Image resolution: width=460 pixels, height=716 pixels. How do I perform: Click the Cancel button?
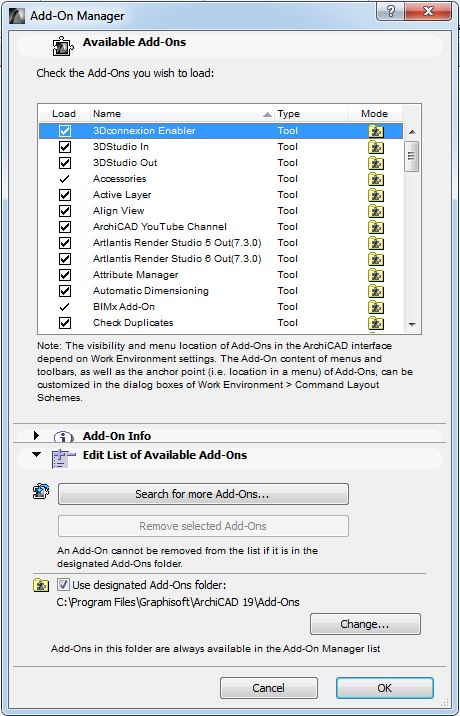point(269,688)
